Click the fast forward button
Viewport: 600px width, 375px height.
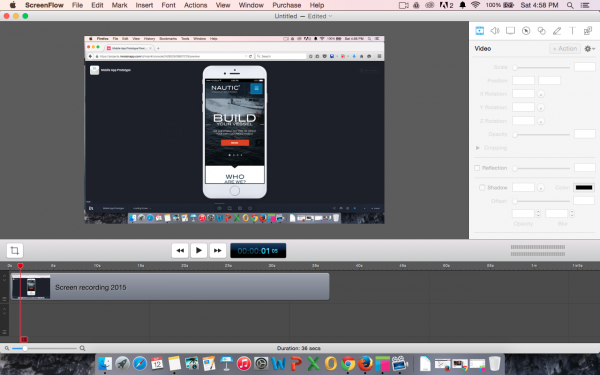(x=218, y=251)
